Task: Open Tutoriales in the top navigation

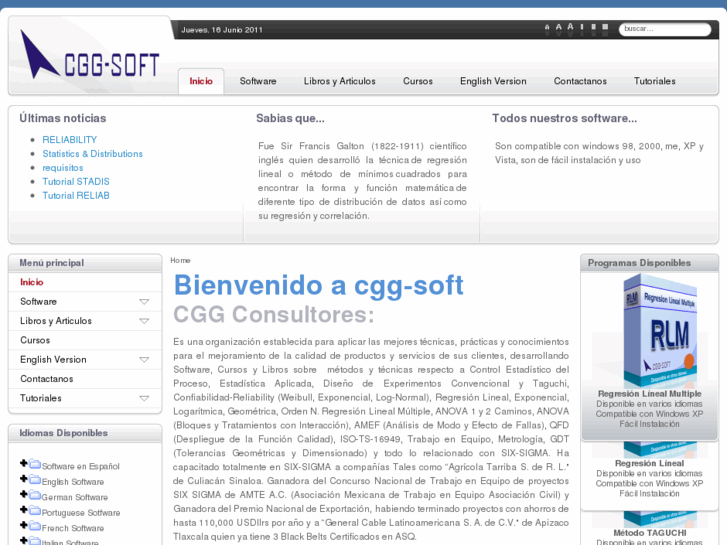Action: pos(654,81)
